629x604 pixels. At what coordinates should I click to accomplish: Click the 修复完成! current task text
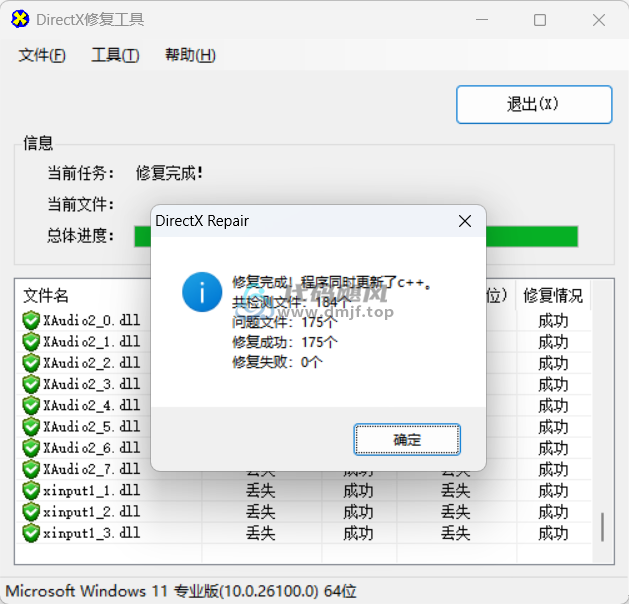[169, 173]
